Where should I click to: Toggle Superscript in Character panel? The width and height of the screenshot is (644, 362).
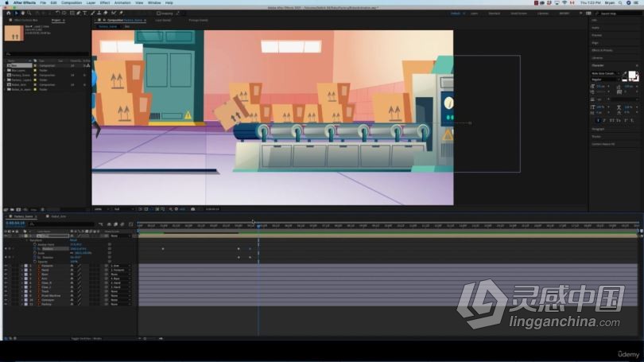(x=626, y=120)
